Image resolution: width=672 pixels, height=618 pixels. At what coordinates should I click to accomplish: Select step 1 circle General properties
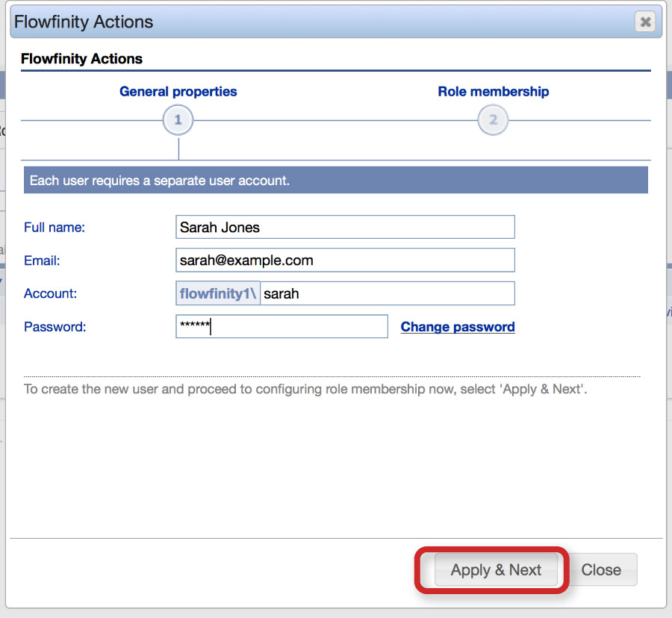point(178,120)
